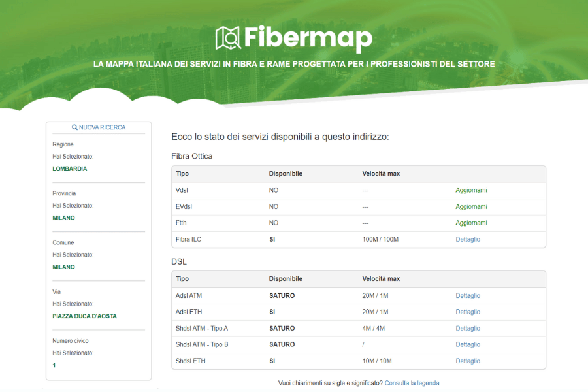Click the Velocità max header in DSL table

381,279
